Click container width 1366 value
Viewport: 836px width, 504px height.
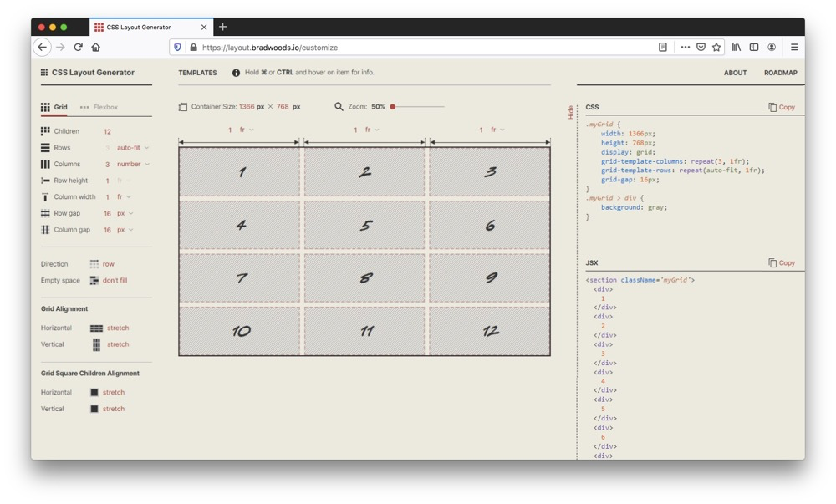pyautogui.click(x=247, y=106)
